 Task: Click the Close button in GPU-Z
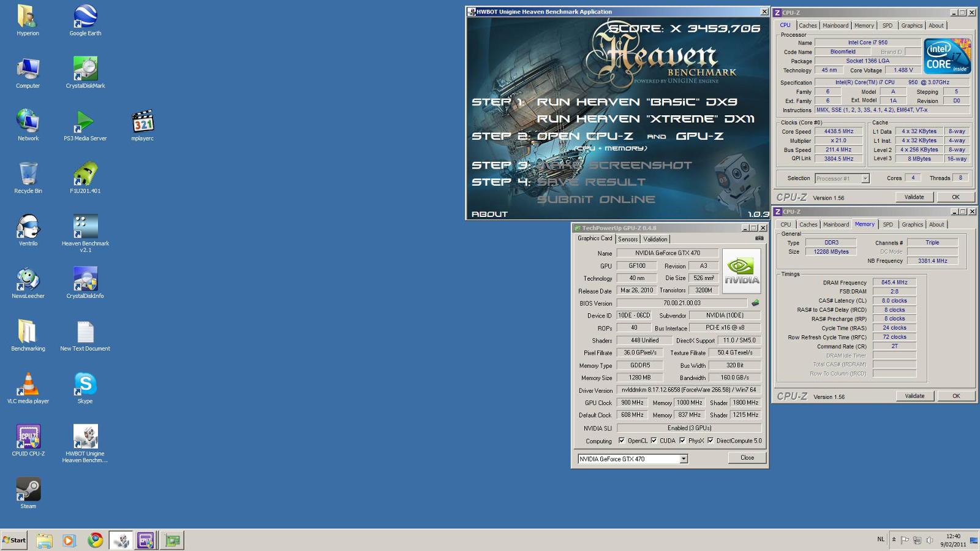pos(747,458)
